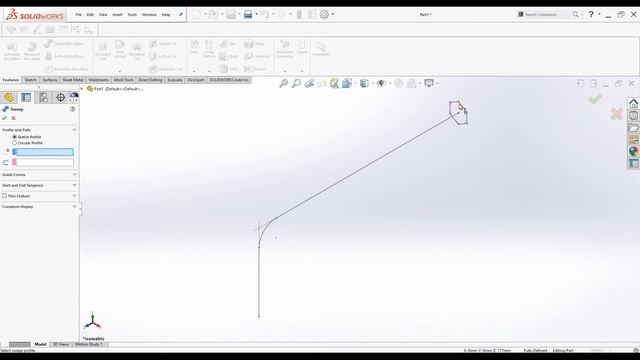The height and width of the screenshot is (360, 640).
Task: Enable the Thin Feature checkbox
Action: click(4, 196)
